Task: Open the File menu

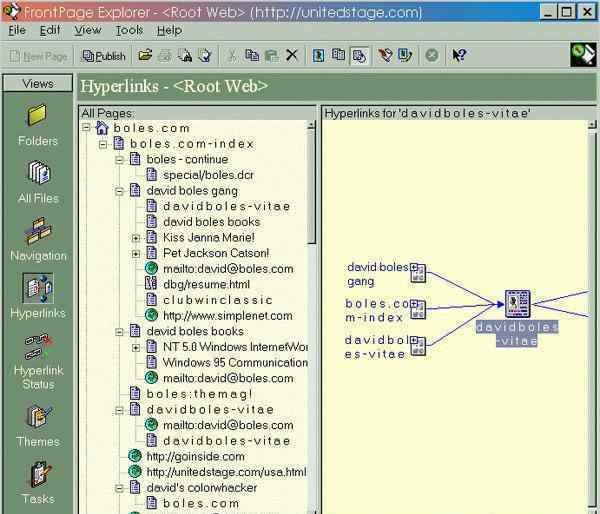Action: (17, 30)
